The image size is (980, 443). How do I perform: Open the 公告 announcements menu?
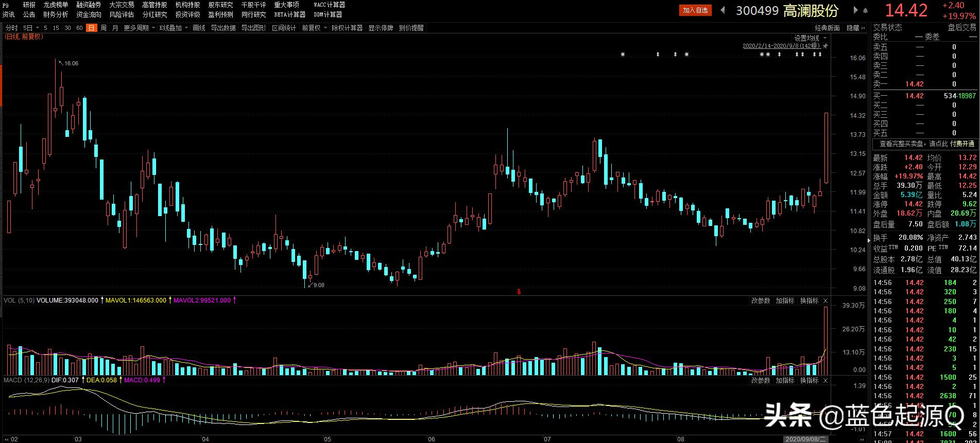pos(29,15)
